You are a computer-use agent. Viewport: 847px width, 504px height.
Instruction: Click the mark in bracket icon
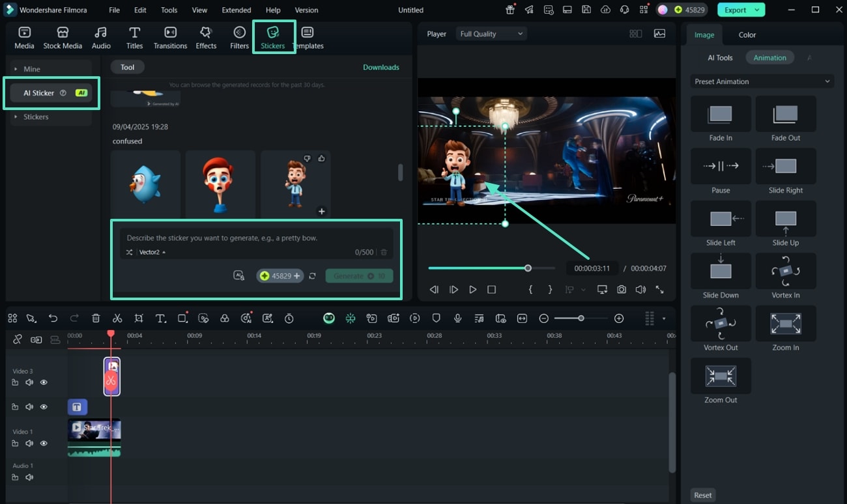click(x=530, y=289)
